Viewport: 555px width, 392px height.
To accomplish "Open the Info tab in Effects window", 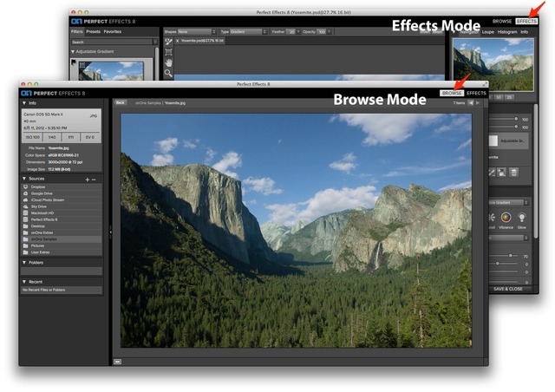I will click(524, 32).
